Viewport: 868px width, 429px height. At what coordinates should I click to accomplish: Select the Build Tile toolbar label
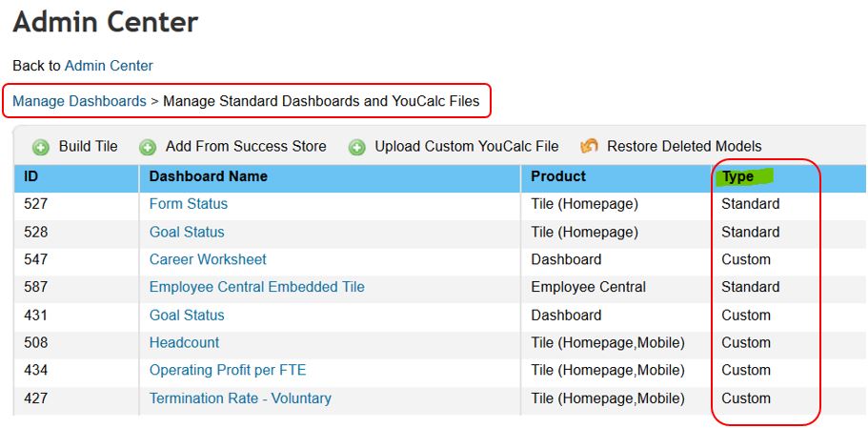point(89,146)
